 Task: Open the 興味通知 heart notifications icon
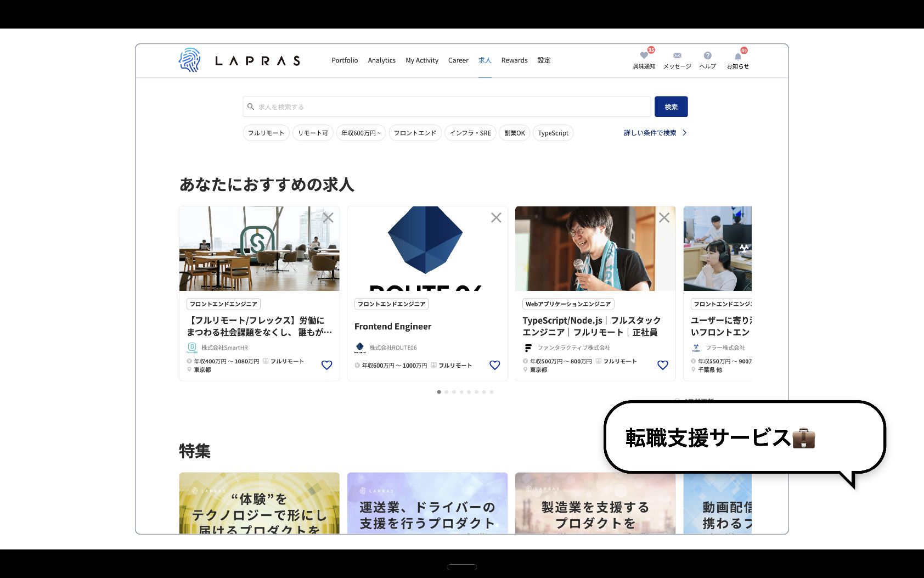(x=644, y=55)
